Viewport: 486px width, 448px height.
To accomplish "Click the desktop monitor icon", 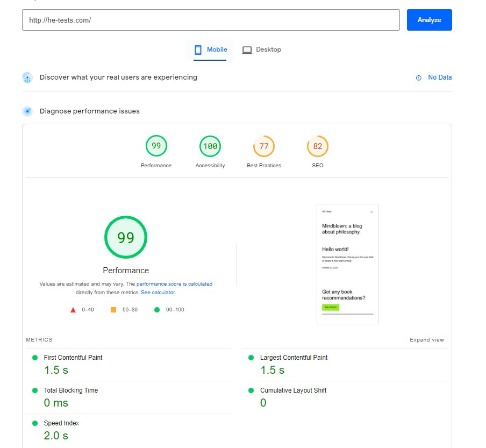I will click(247, 50).
